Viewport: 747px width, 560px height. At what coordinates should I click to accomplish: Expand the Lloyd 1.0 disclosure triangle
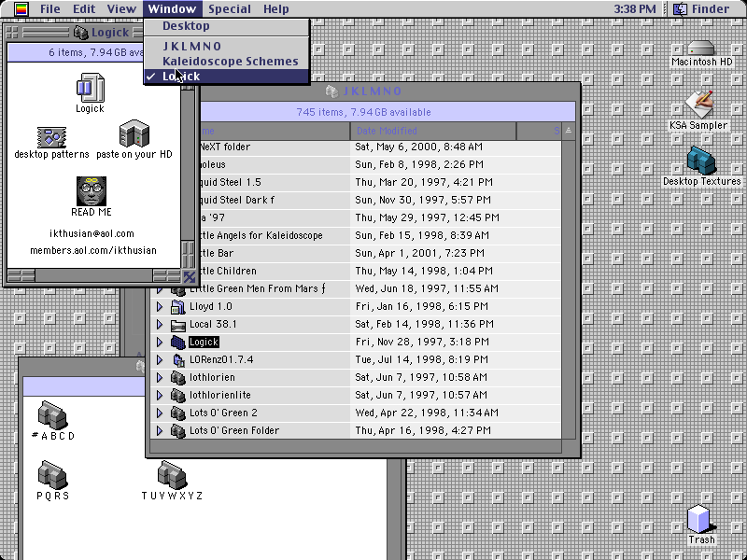tap(160, 307)
